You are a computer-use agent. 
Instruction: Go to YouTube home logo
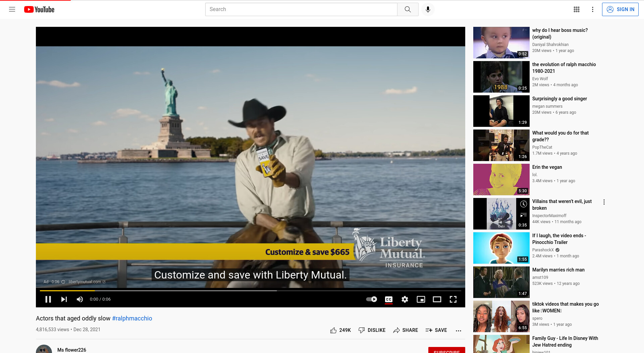(x=39, y=9)
